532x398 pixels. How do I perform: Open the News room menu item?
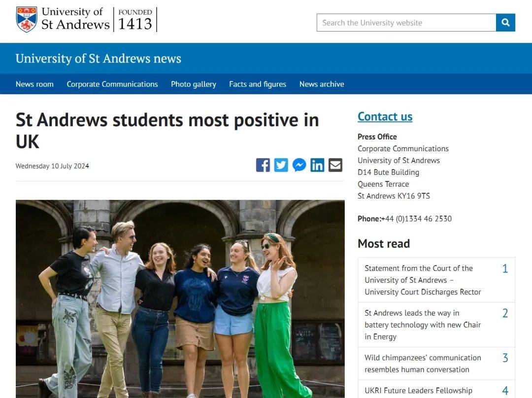34,84
